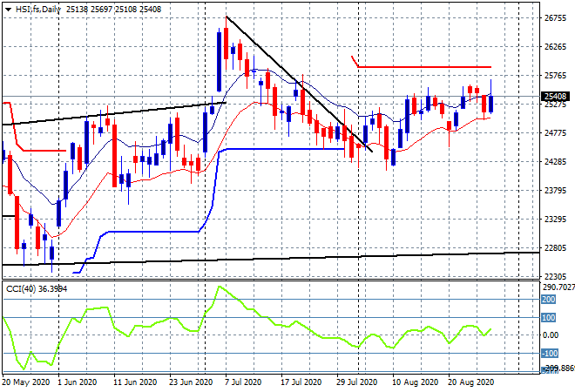The image size is (575, 392).
Task: Click the black descending trendline from July peak
Action: pos(296,83)
